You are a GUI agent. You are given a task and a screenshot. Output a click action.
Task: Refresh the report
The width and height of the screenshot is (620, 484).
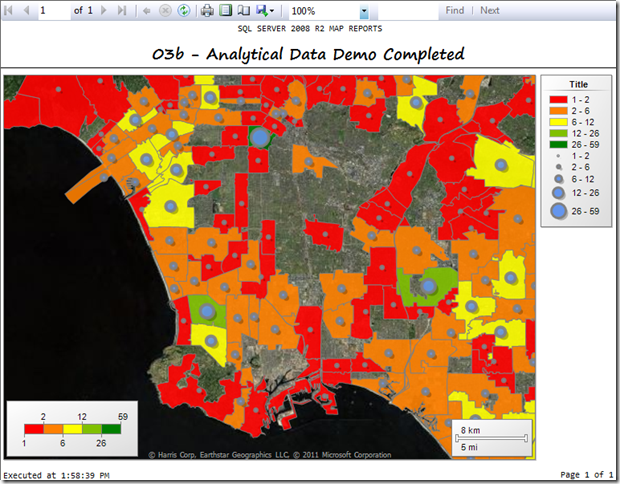tap(183, 11)
